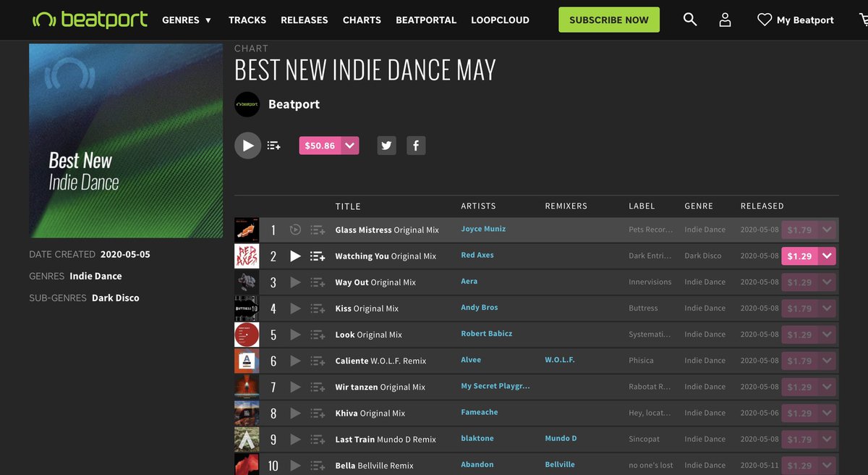Open the Beatportal menu item

pyautogui.click(x=426, y=20)
